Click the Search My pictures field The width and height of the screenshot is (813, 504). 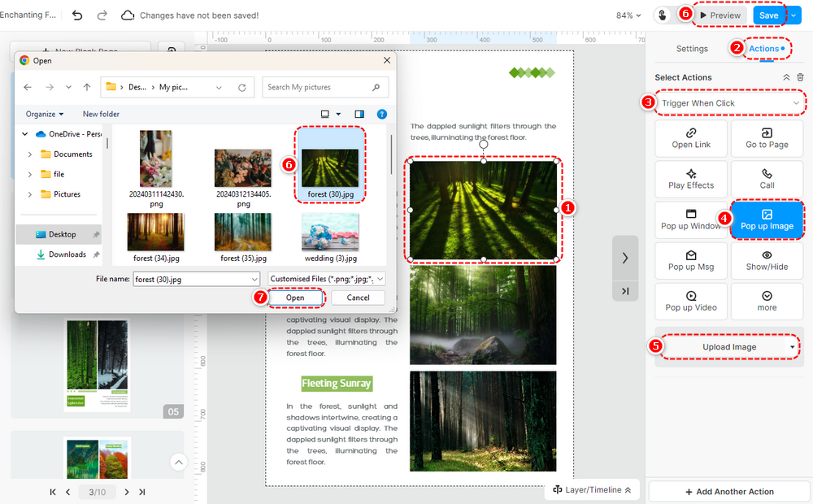tap(325, 87)
